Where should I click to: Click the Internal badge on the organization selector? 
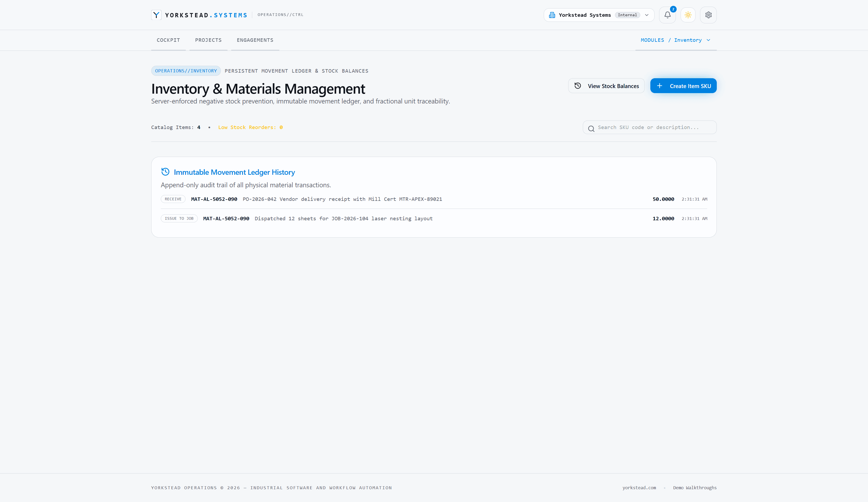(627, 15)
